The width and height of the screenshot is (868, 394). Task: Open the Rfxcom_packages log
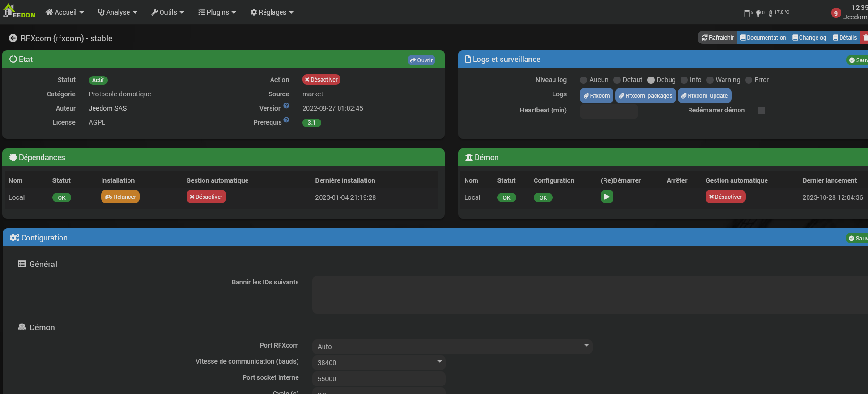click(x=646, y=95)
